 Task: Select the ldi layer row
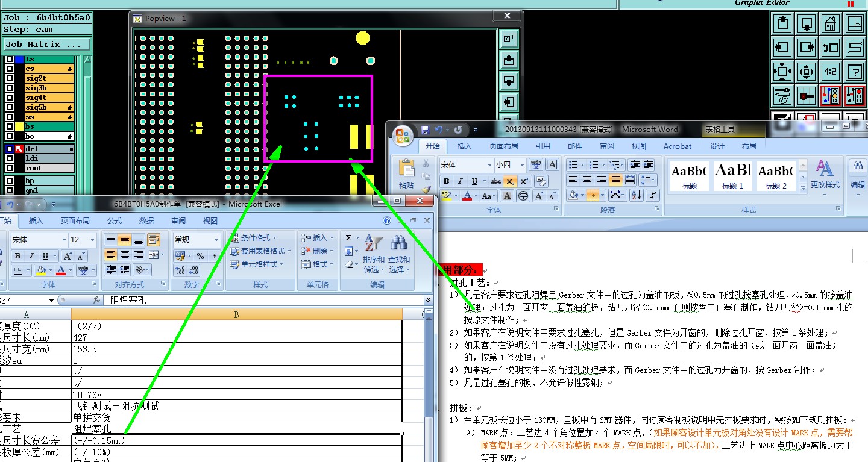coord(49,158)
